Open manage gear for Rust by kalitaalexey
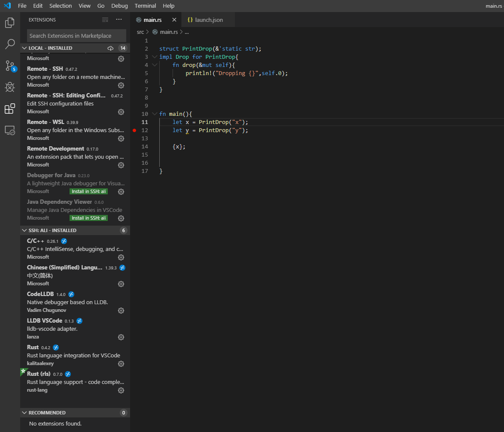 click(121, 364)
